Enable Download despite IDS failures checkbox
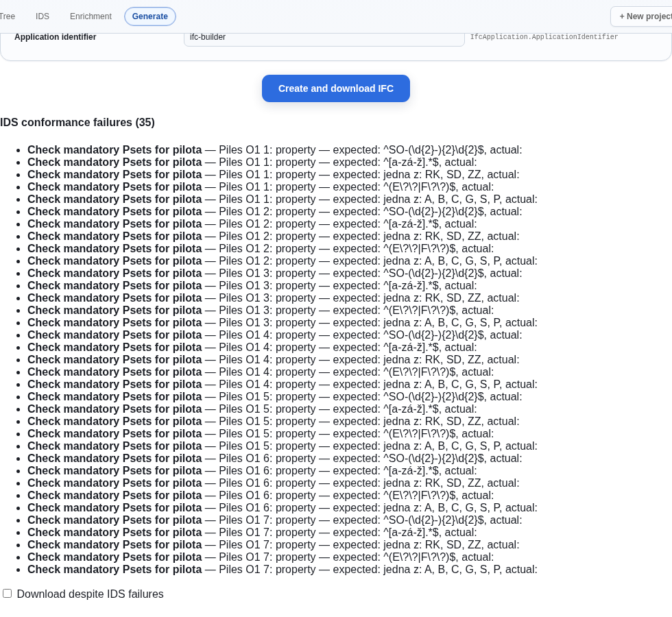The image size is (672, 617). (x=8, y=594)
